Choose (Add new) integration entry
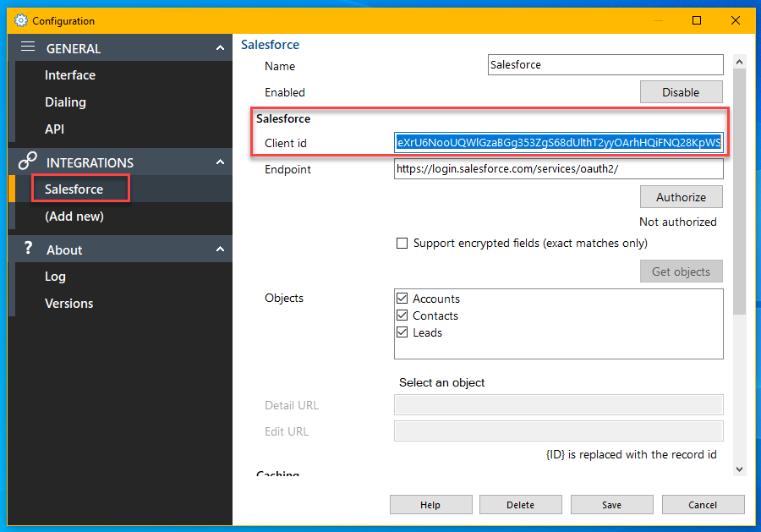Image resolution: width=761 pixels, height=532 pixels. pyautogui.click(x=74, y=217)
